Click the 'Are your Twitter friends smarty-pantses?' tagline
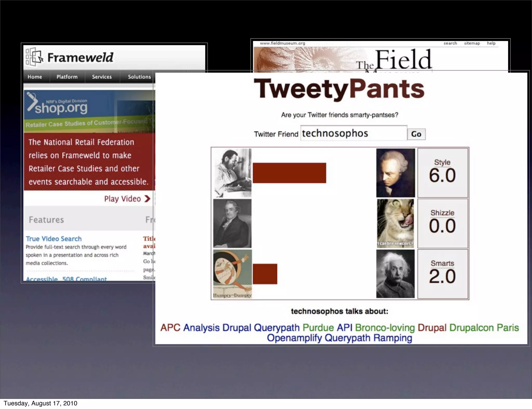532x409 pixels. (x=340, y=115)
